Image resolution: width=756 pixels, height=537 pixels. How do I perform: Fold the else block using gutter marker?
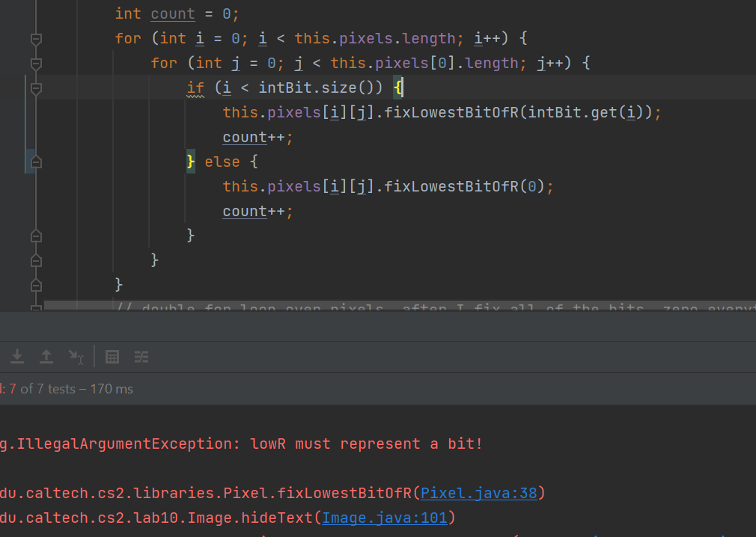pos(35,162)
